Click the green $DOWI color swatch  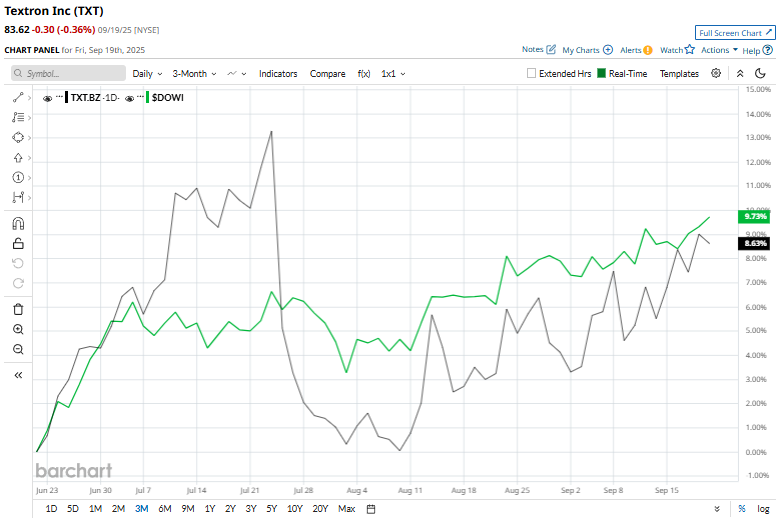148,98
